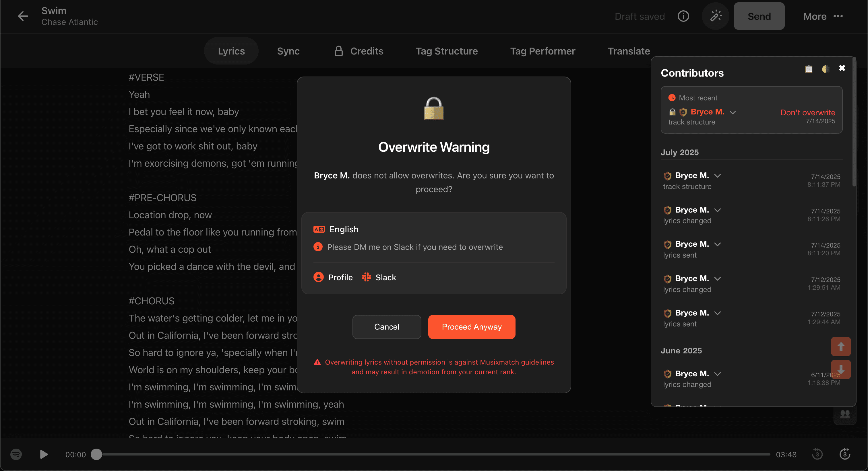This screenshot has width=868, height=471.
Task: Click the #VERSE tag line
Action: click(x=146, y=77)
